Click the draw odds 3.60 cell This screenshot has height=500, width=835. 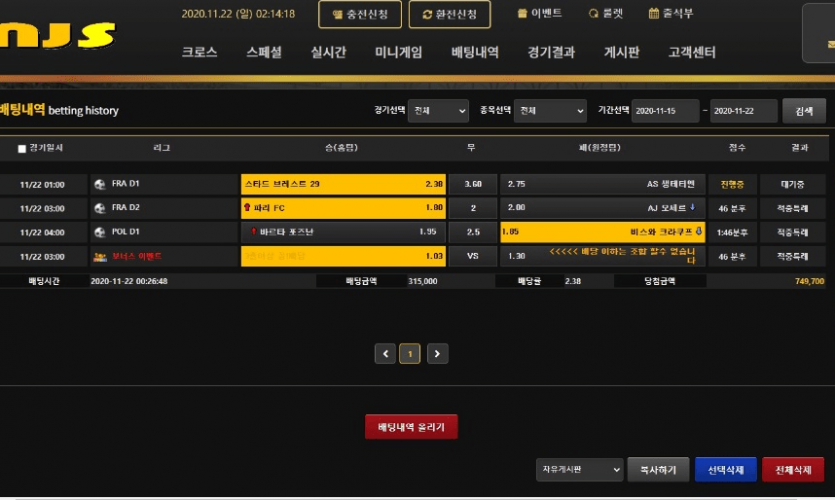click(473, 184)
